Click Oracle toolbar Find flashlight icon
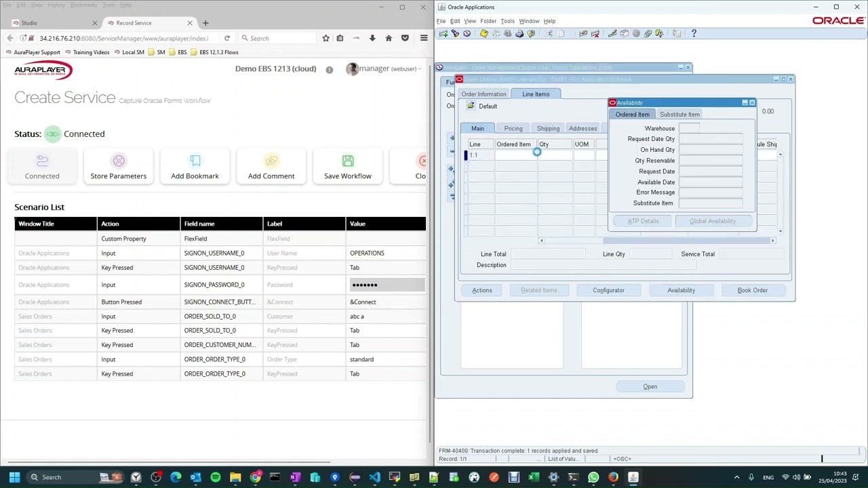The image size is (868, 488). coord(455,33)
